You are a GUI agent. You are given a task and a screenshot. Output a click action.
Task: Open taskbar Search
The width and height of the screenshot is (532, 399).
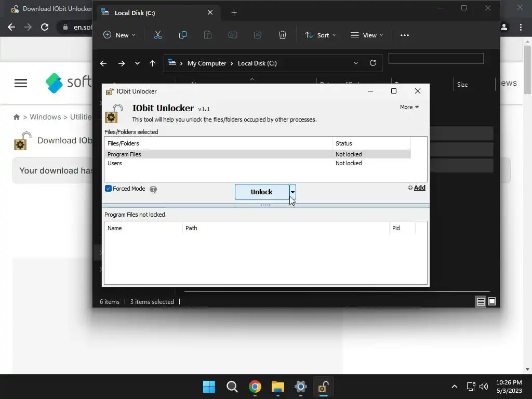click(232, 387)
